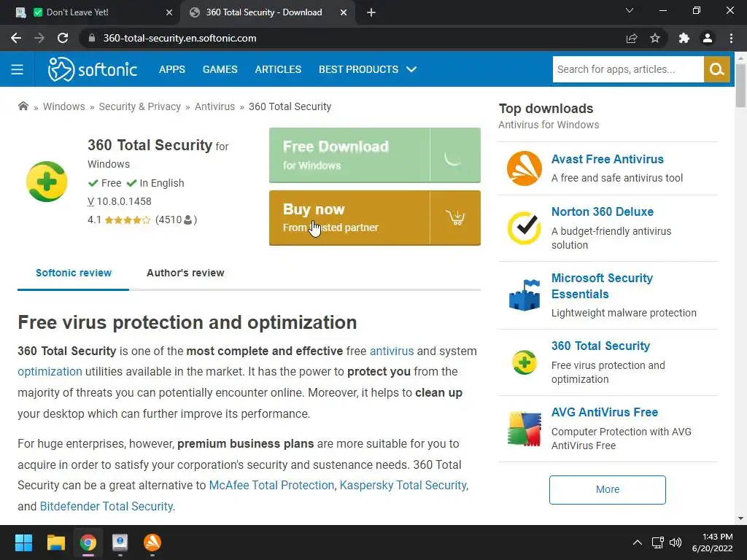
Task: Click the Avast icon in the taskbar
Action: tap(152, 542)
